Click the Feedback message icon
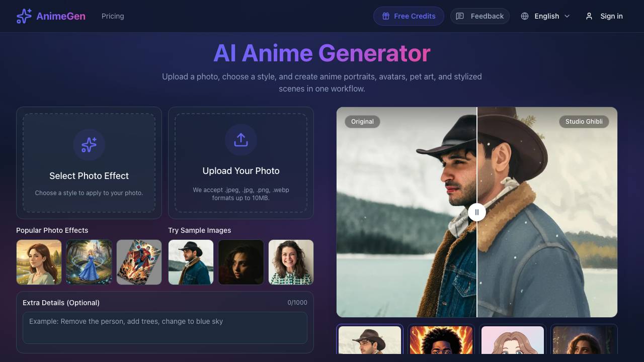 [460, 16]
